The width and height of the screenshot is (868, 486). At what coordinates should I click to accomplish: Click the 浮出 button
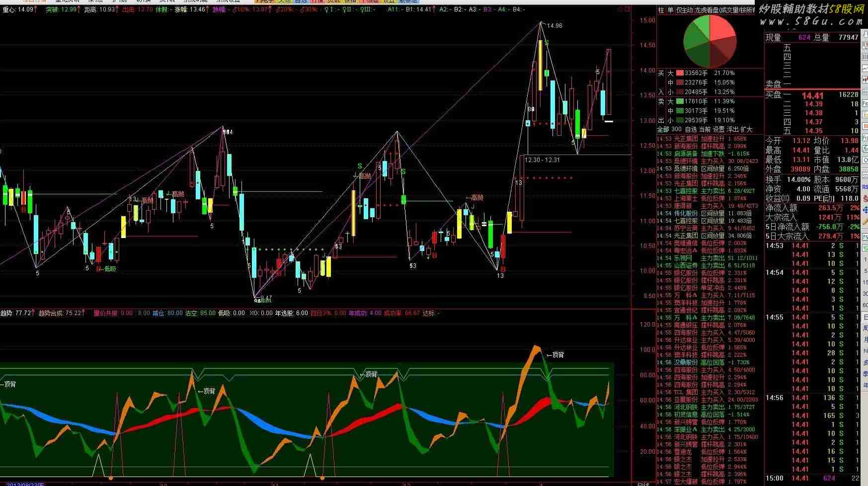tap(732, 129)
